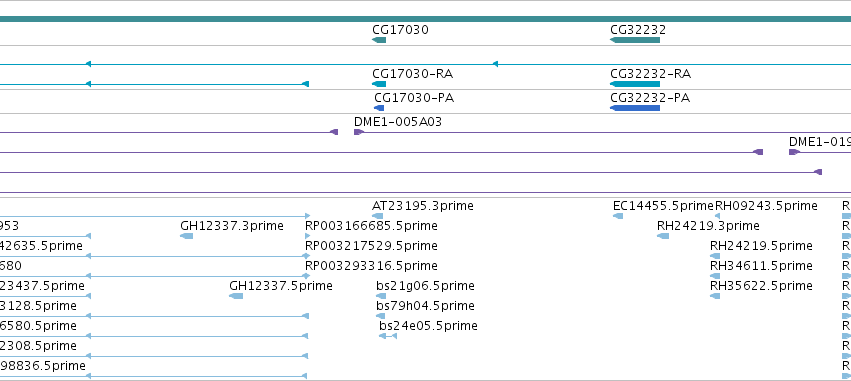Open the bs79h04.5prime feature label
The height and width of the screenshot is (381, 851).
coord(426,306)
